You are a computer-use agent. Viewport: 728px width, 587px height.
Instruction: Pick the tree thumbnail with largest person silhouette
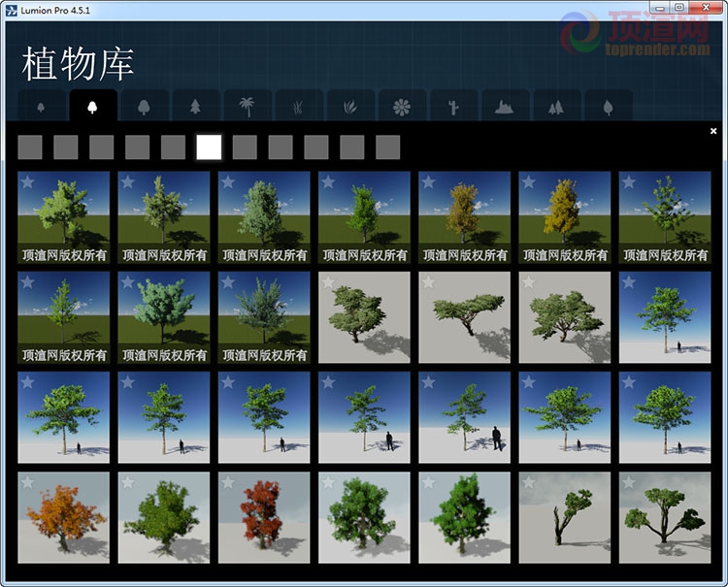(464, 417)
